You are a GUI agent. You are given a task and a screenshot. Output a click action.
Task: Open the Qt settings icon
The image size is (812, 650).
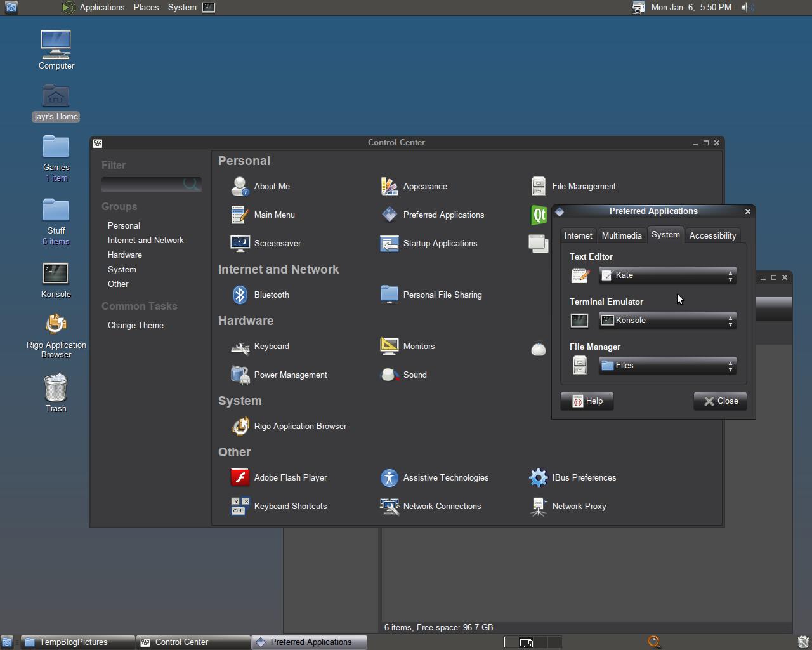[539, 215]
